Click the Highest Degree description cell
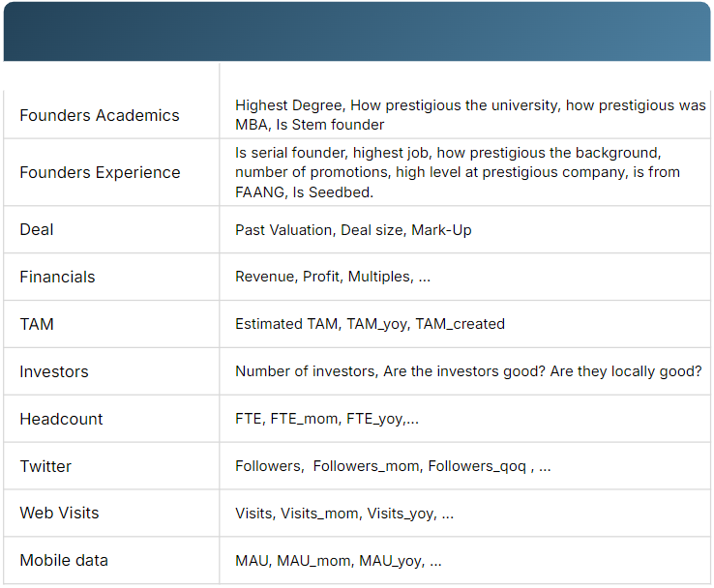714x588 pixels. 470,115
